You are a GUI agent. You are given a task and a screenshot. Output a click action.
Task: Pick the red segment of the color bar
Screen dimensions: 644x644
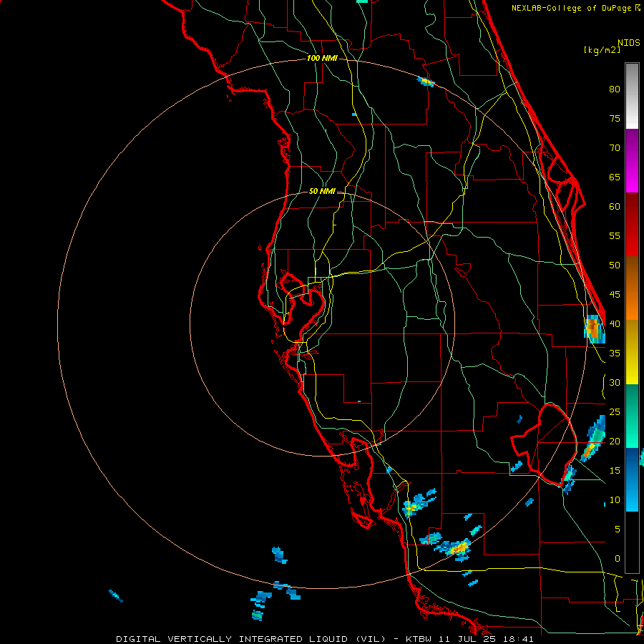(632, 225)
